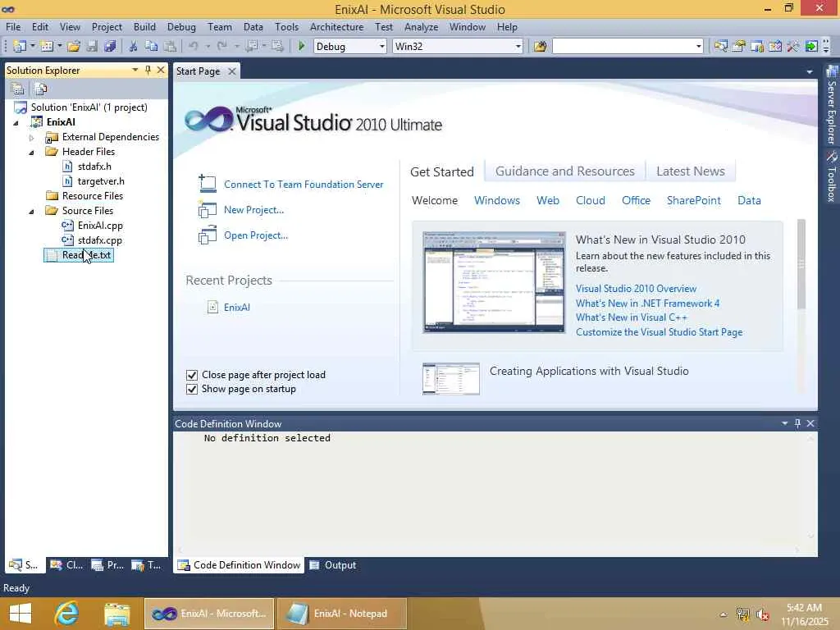Click the Paste toolbar icon
This screenshot has height=630, width=840.
tap(170, 47)
